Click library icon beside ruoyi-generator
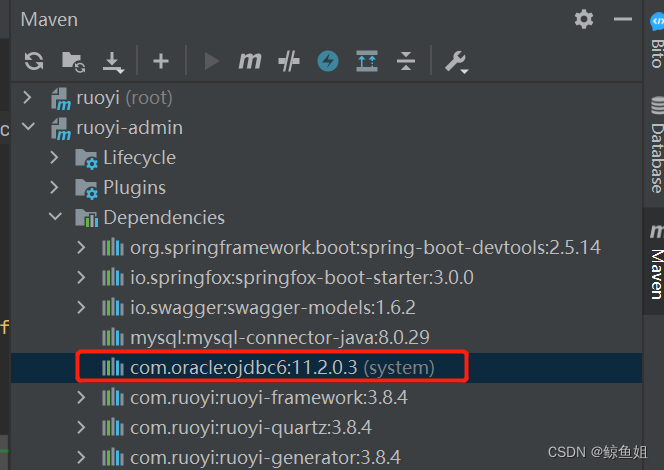664x470 pixels. [x=113, y=458]
